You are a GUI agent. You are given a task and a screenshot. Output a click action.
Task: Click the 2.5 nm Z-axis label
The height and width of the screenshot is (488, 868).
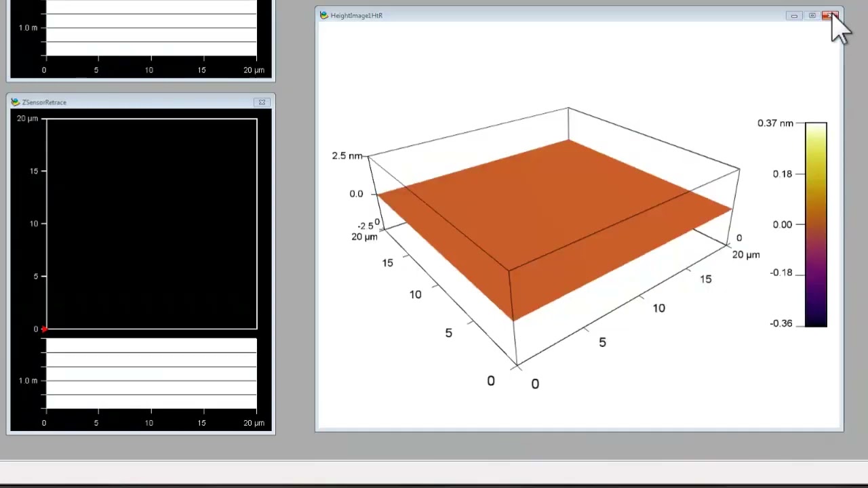tap(347, 156)
